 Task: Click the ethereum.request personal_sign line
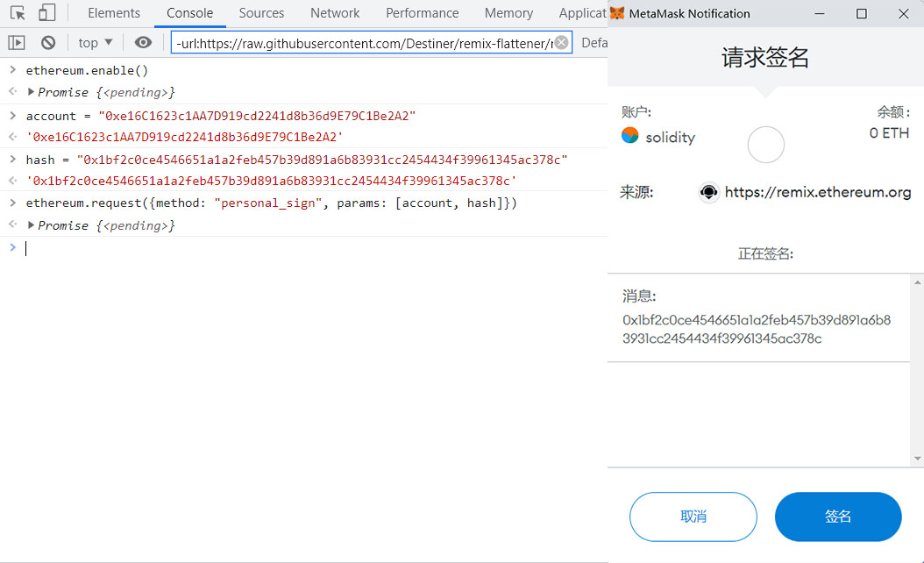[272, 203]
